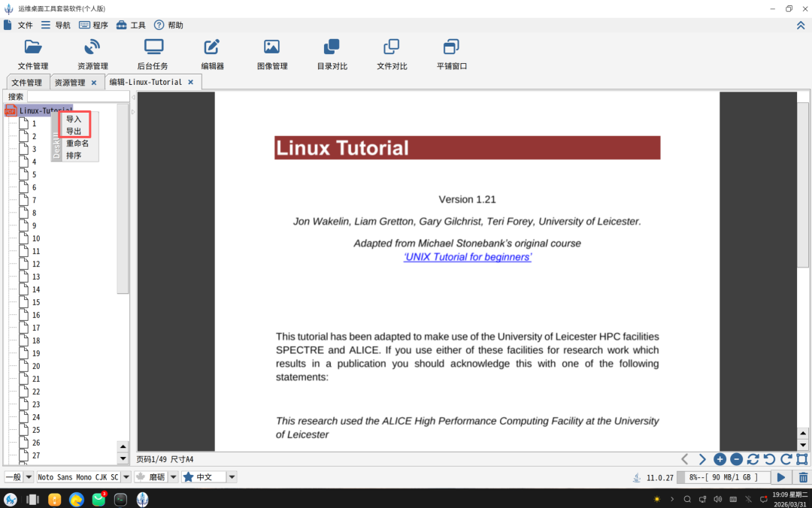Screen dimensions: 812x508
Task: Open the 图像管理 image icon
Action: 272,54
